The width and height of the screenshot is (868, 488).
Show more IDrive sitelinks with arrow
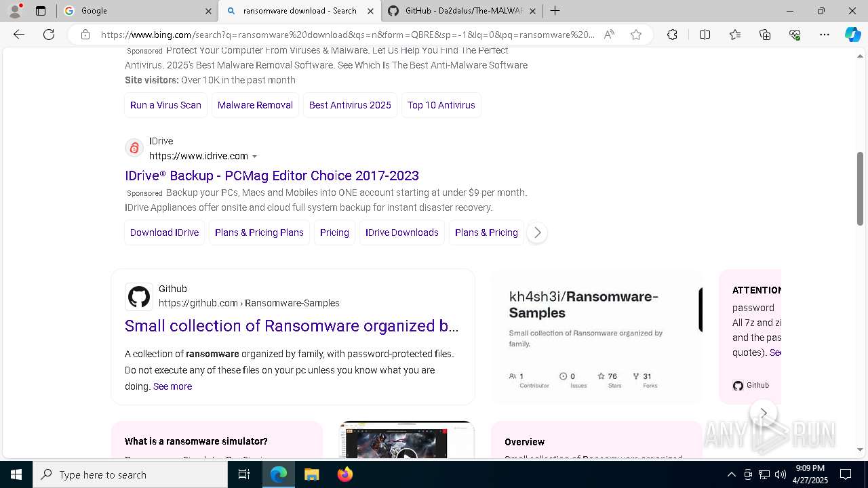tap(537, 232)
